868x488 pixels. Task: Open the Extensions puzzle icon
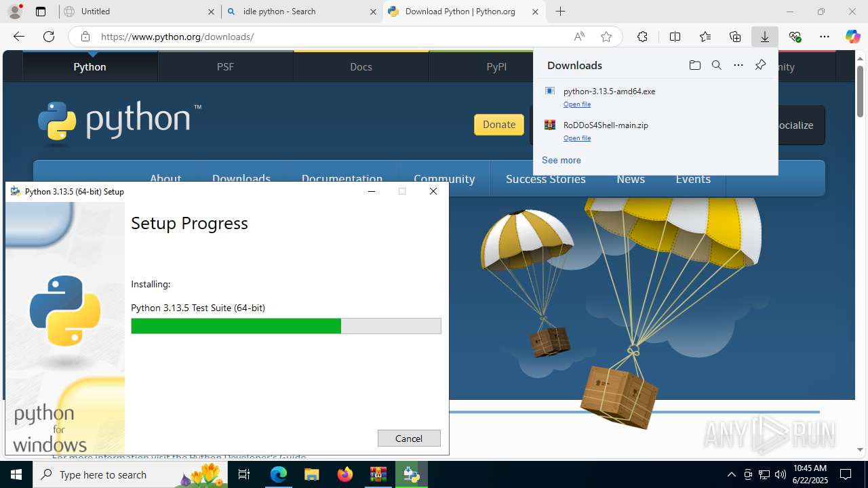click(x=642, y=37)
